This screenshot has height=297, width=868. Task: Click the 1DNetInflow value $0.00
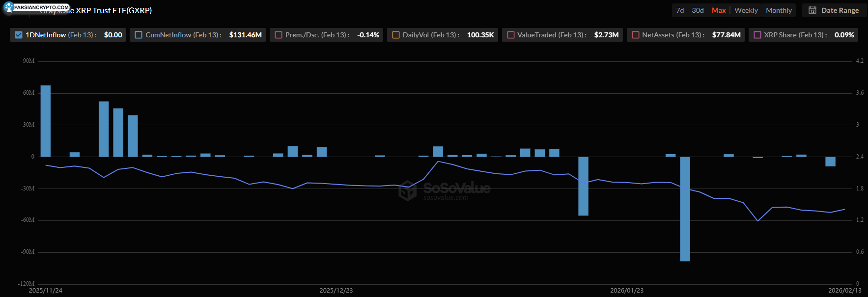(x=113, y=35)
